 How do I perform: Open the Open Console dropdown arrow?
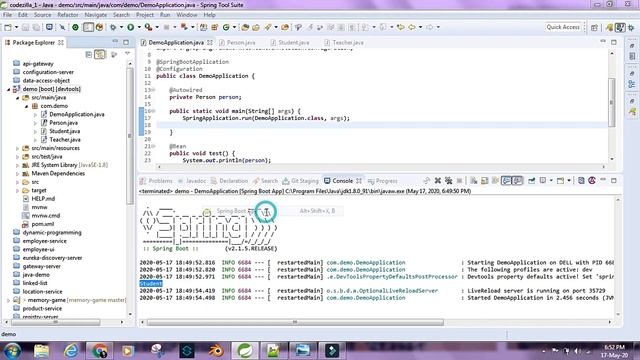[x=569, y=180]
